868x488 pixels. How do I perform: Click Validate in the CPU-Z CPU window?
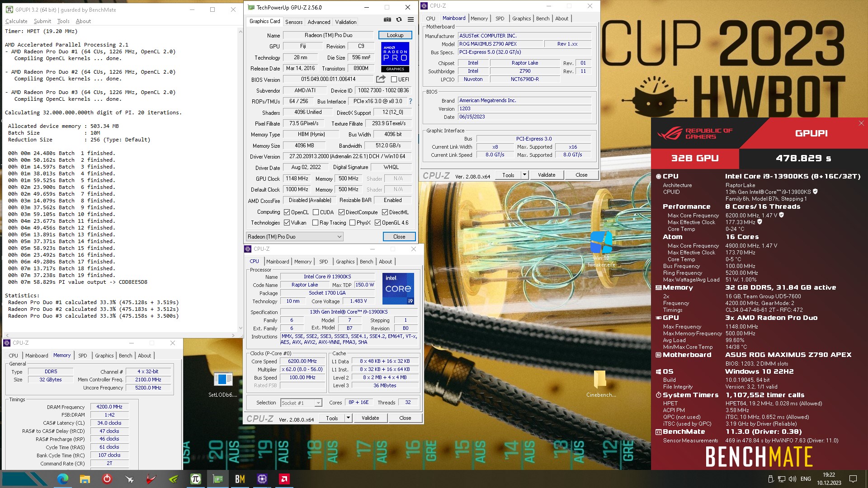click(370, 418)
